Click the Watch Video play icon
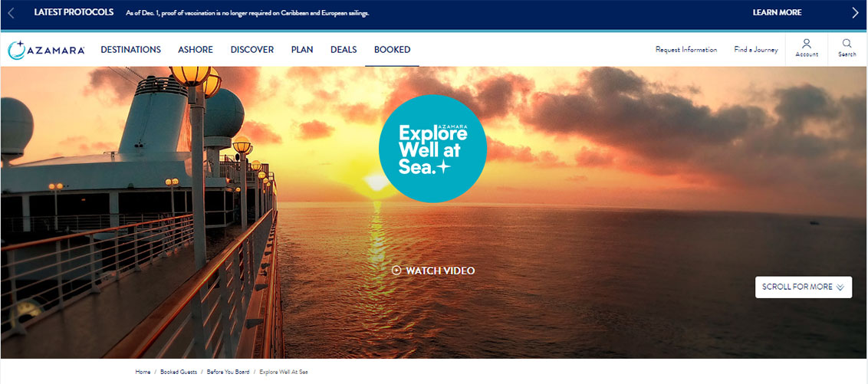The width and height of the screenshot is (868, 384). click(396, 271)
